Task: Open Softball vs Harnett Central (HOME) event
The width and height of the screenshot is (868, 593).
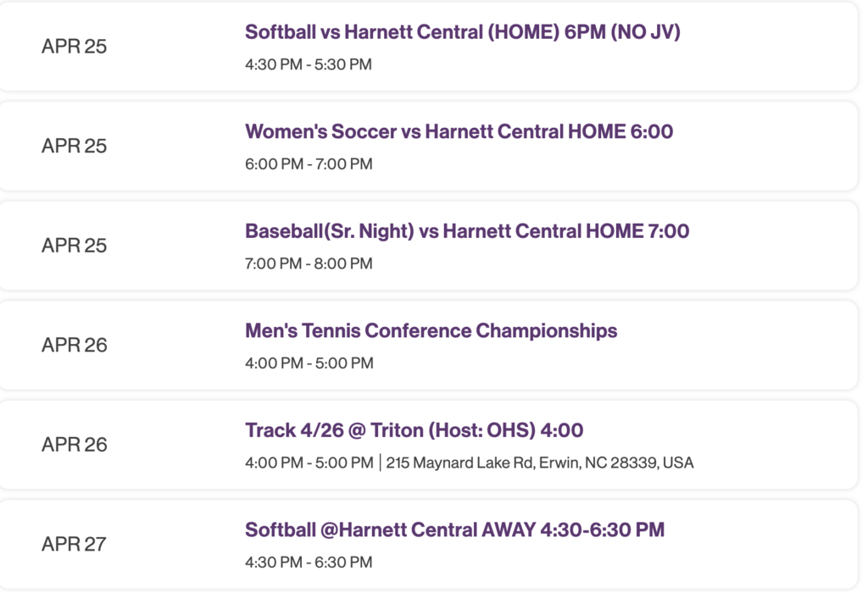Action: coord(462,32)
